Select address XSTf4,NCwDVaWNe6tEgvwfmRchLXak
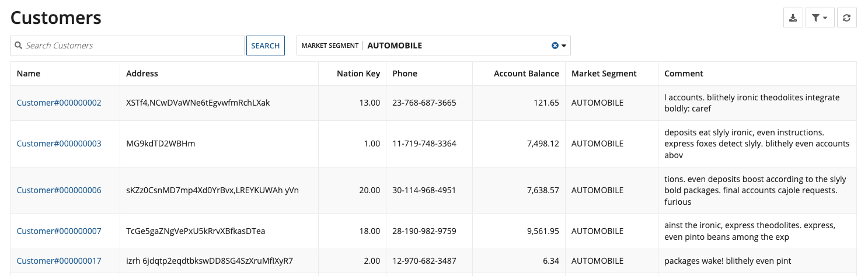Image resolution: width=868 pixels, height=276 pixels. 198,103
